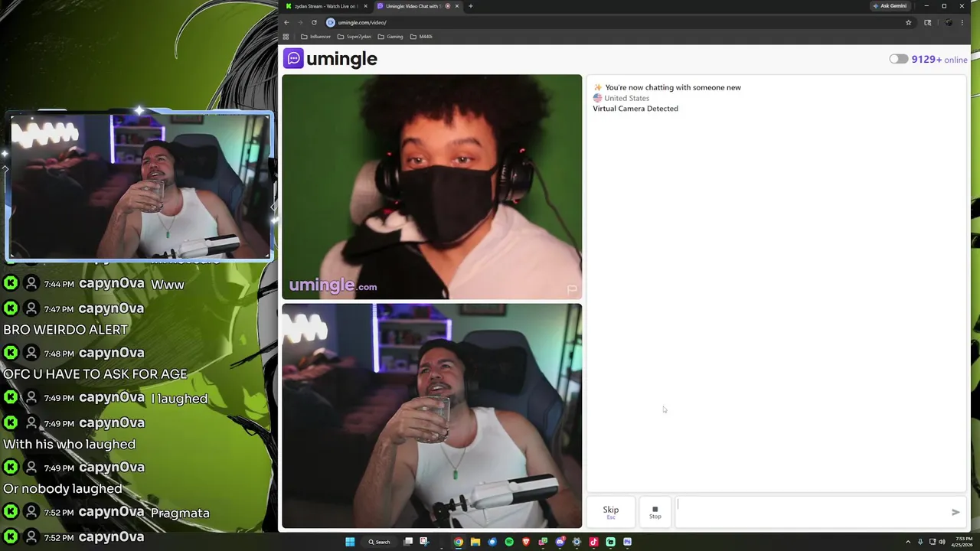Click the taskbar Search box
Screen dimensions: 980x551
point(381,542)
